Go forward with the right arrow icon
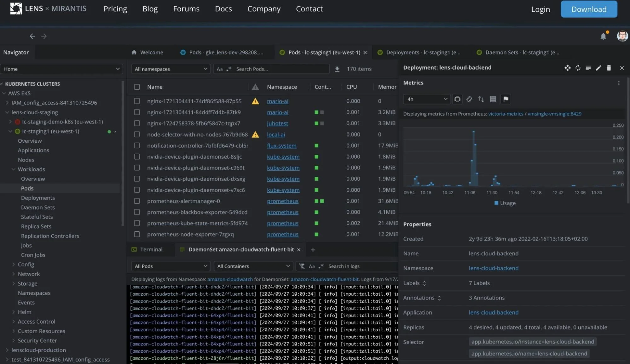This screenshot has height=364, width=630. [44, 36]
